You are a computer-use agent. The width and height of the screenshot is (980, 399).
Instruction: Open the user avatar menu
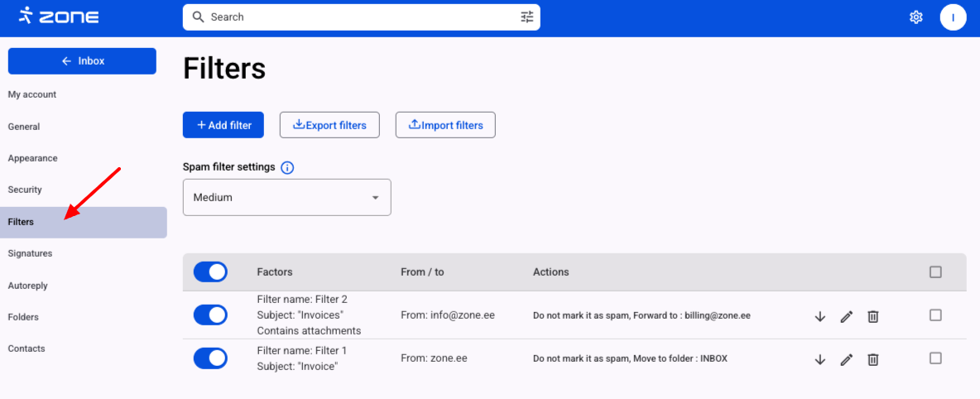(x=953, y=17)
